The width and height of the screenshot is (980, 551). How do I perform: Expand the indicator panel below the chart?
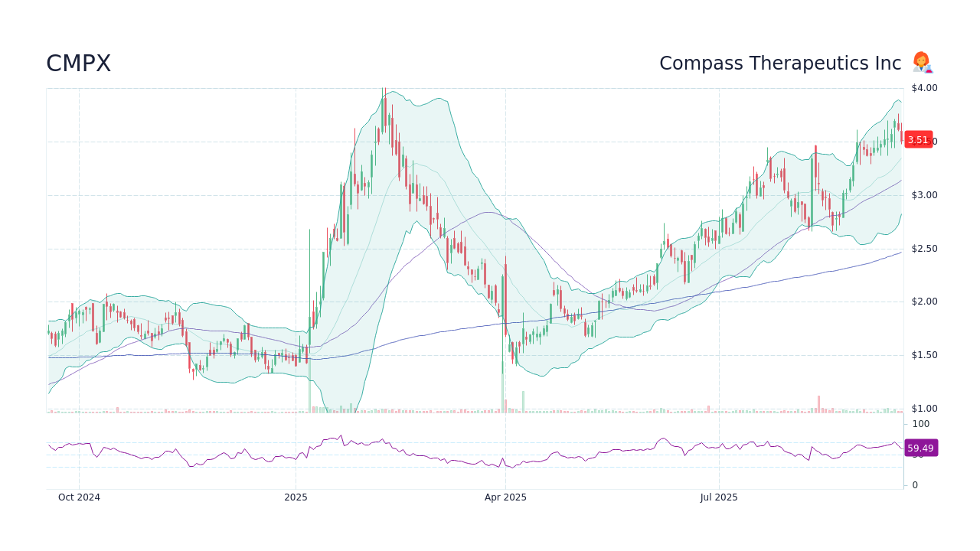(475, 452)
